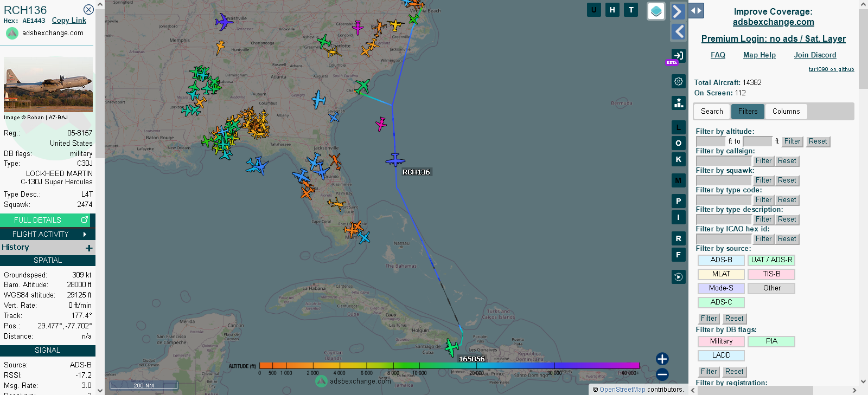Expand the History plus icon

click(89, 248)
